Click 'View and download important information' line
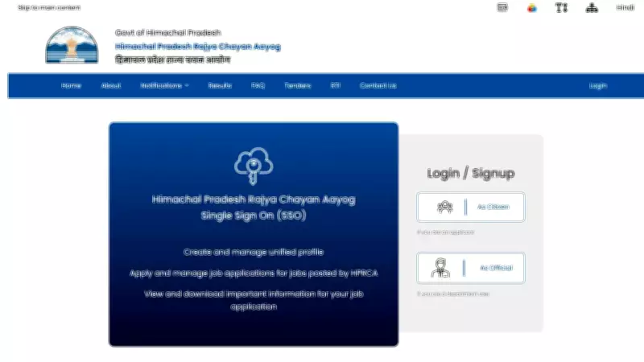The height and width of the screenshot is (362, 644). point(254,300)
